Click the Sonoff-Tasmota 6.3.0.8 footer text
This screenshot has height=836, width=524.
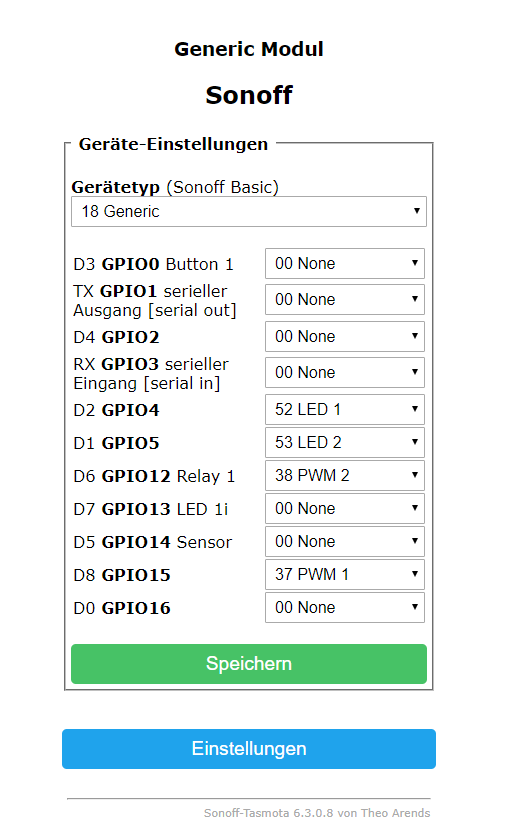pyautogui.click(x=317, y=813)
